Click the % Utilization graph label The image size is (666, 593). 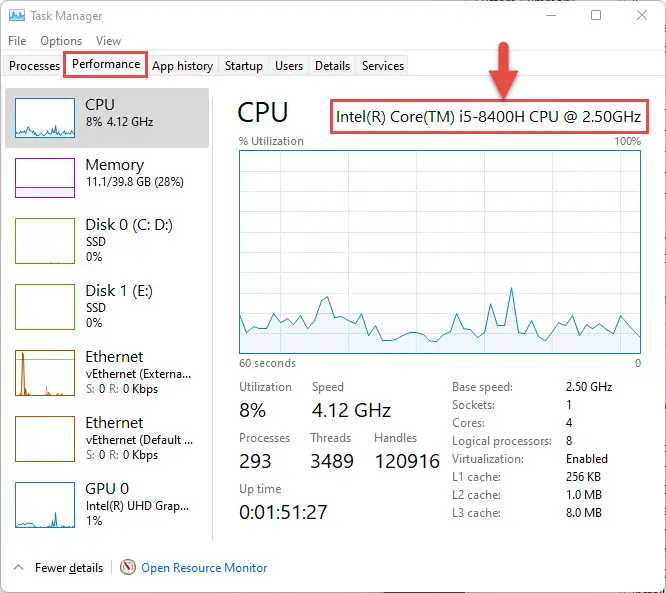(x=271, y=141)
